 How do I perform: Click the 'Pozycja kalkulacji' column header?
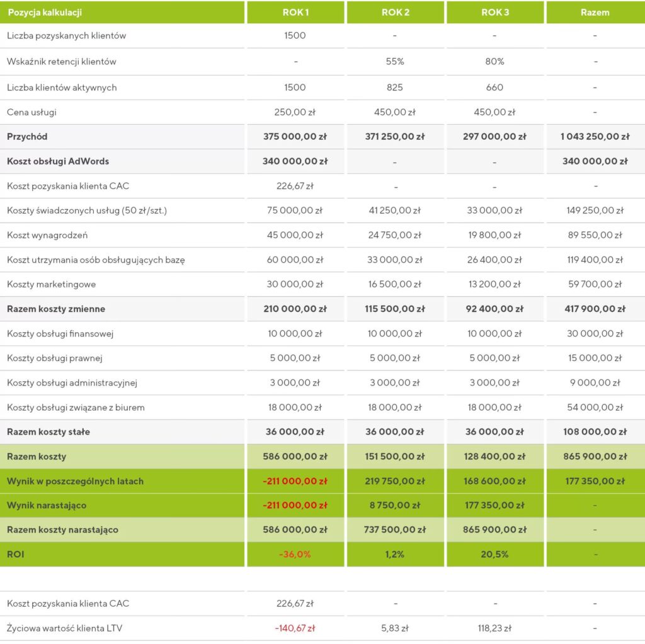(x=45, y=12)
